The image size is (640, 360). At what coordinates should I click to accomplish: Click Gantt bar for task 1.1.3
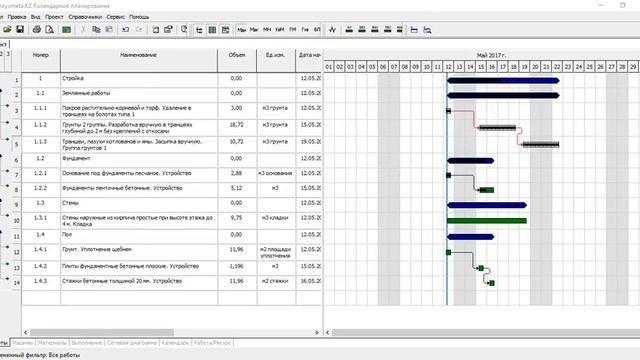coord(541,144)
